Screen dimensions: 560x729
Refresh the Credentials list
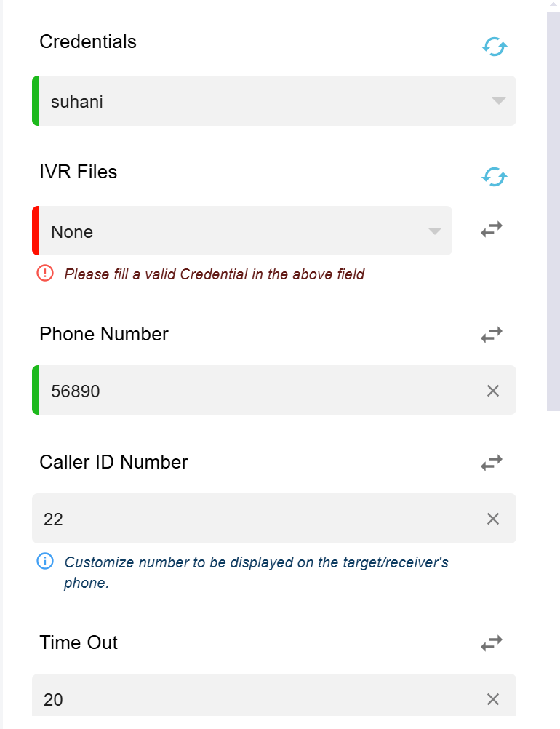(x=494, y=47)
